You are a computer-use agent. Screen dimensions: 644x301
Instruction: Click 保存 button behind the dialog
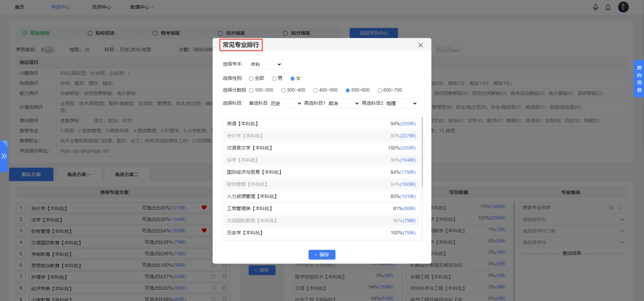coord(262,270)
